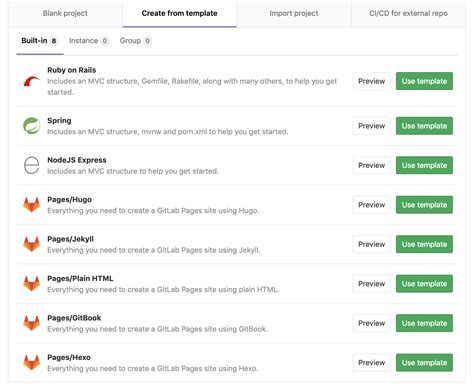Use the Pages/Hugo template
Screen dimensions: 474x391
click(424, 205)
